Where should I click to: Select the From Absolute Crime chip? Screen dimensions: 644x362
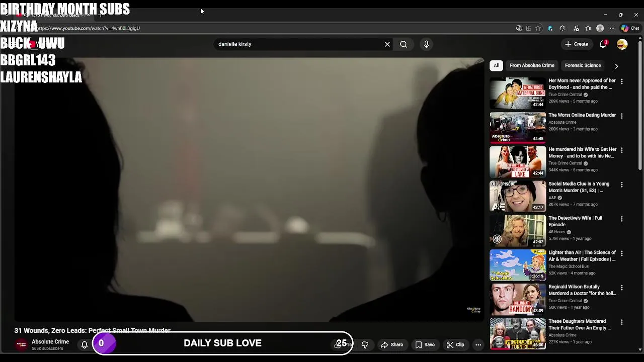(x=532, y=65)
